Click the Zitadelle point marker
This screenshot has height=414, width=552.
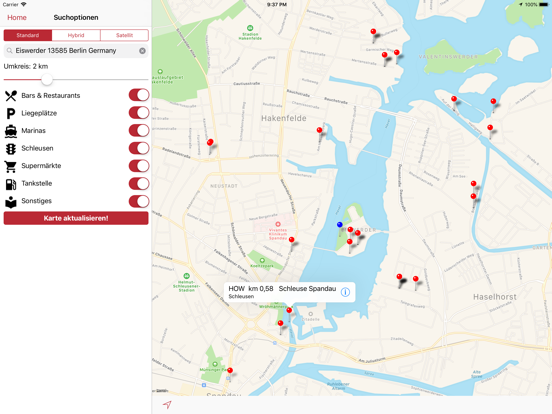point(310,314)
